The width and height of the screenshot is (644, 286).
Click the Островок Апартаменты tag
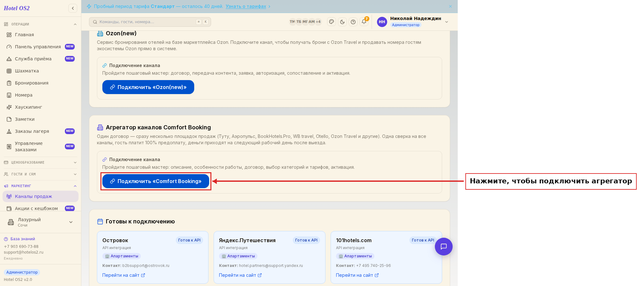(x=121, y=256)
